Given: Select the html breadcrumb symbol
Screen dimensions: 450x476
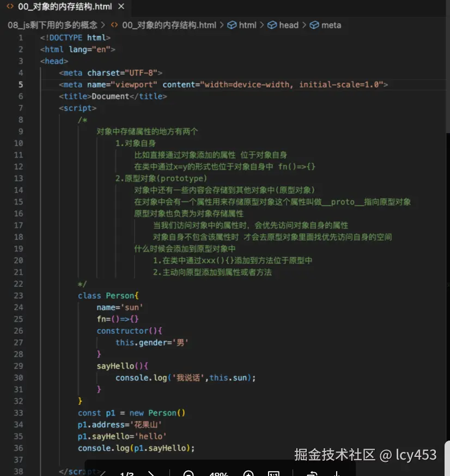Looking at the screenshot, I should (x=247, y=25).
